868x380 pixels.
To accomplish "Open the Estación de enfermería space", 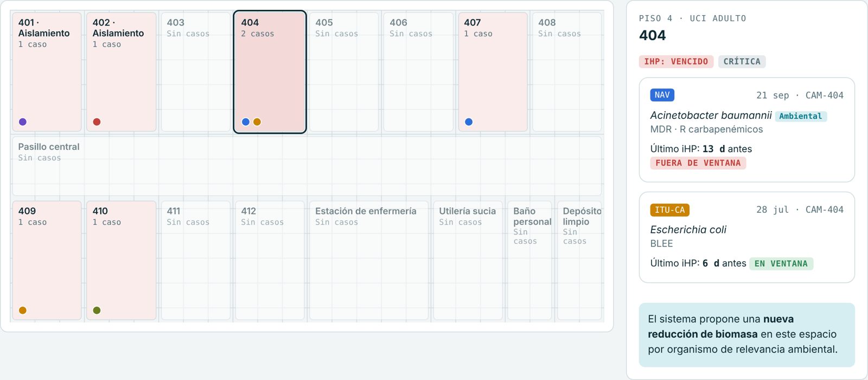I will point(369,260).
